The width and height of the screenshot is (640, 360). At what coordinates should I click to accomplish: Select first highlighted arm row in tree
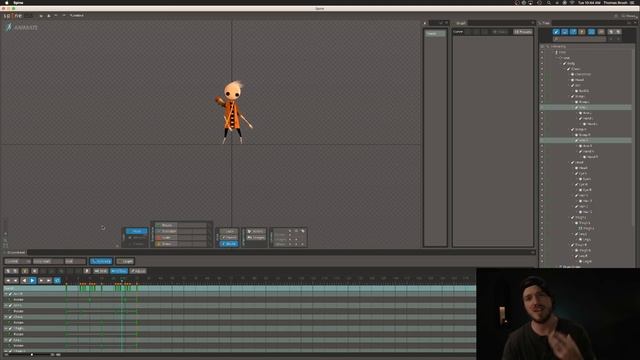586,107
